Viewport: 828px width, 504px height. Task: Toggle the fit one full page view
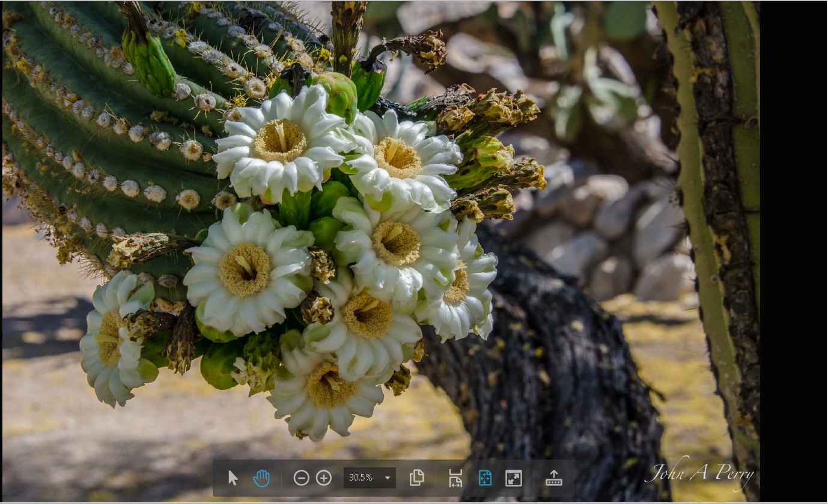click(485, 478)
